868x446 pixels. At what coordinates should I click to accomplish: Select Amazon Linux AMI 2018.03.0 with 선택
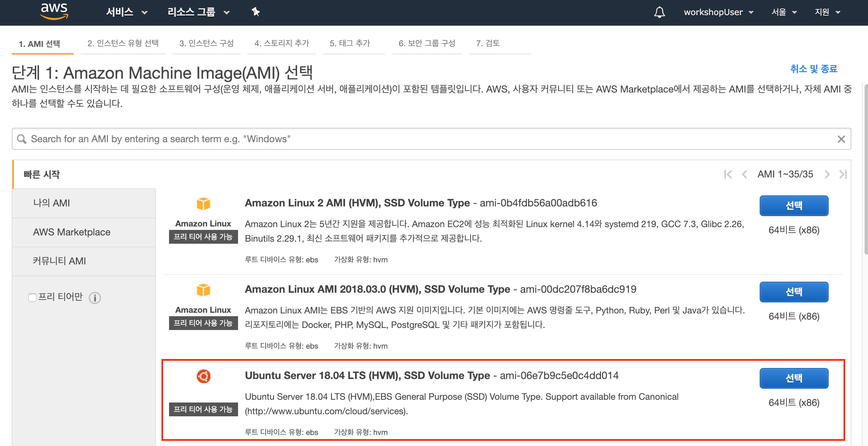[794, 292]
